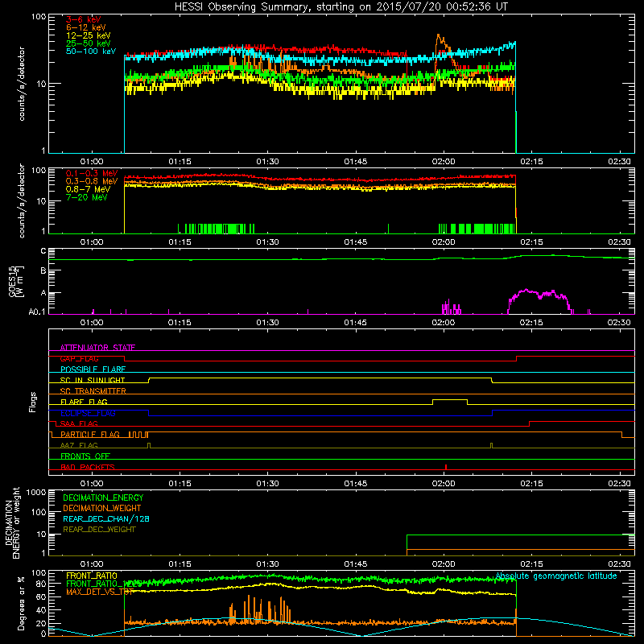This screenshot has height=644, width=644.
Task: Click the DECIMATION_WEIGHT legend label
Action: [102, 508]
